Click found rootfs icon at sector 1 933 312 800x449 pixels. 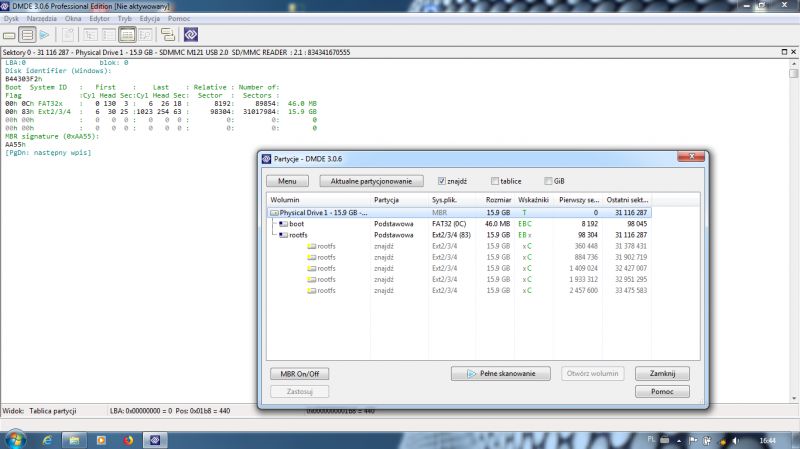[311, 280]
